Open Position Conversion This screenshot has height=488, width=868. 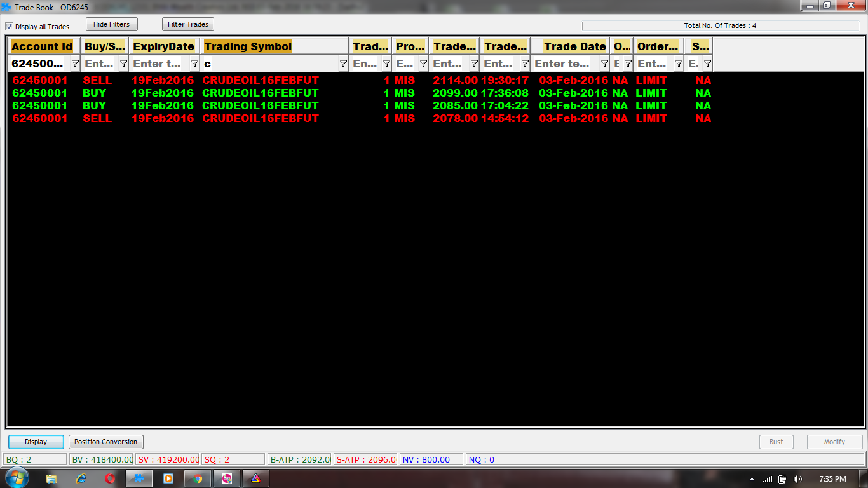tap(105, 442)
